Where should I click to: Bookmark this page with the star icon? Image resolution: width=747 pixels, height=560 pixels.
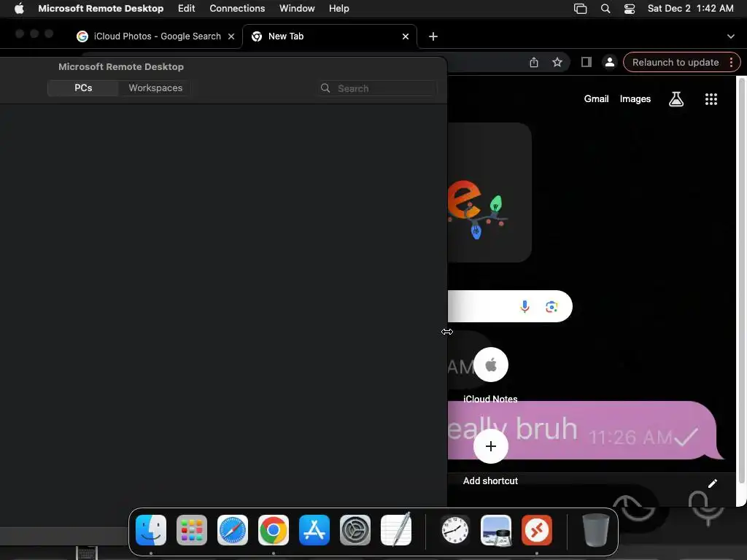point(557,63)
